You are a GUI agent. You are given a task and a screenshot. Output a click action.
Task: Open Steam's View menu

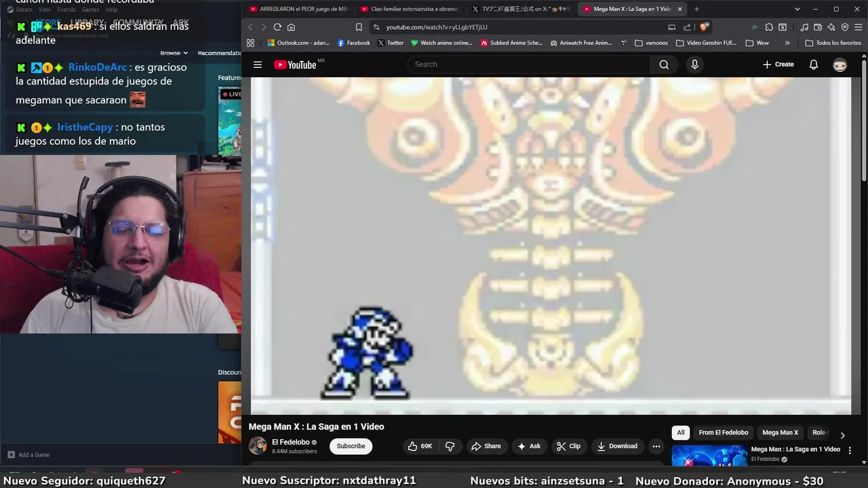pyautogui.click(x=45, y=9)
